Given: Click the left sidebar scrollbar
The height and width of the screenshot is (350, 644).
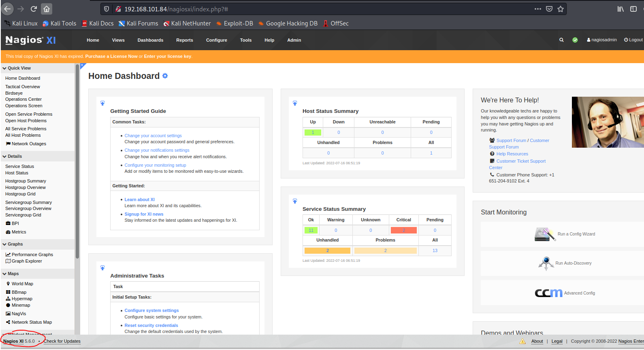Looking at the screenshot, I should click(x=77, y=162).
